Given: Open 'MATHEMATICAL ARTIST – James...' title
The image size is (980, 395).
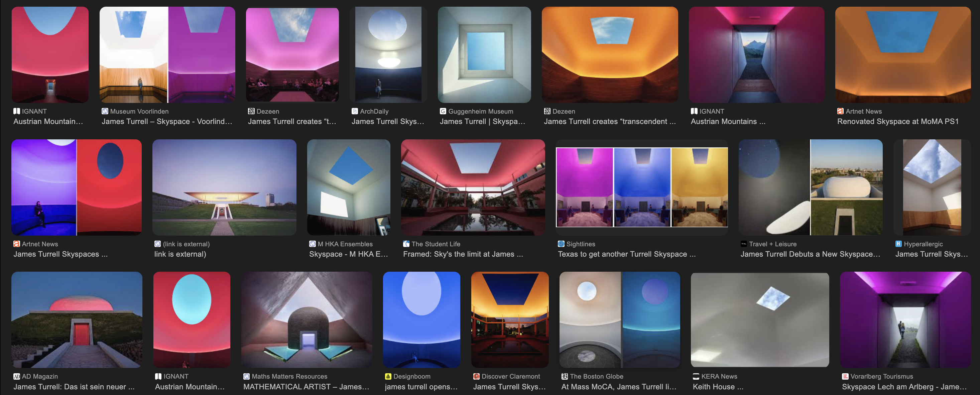Looking at the screenshot, I should pyautogui.click(x=306, y=387).
